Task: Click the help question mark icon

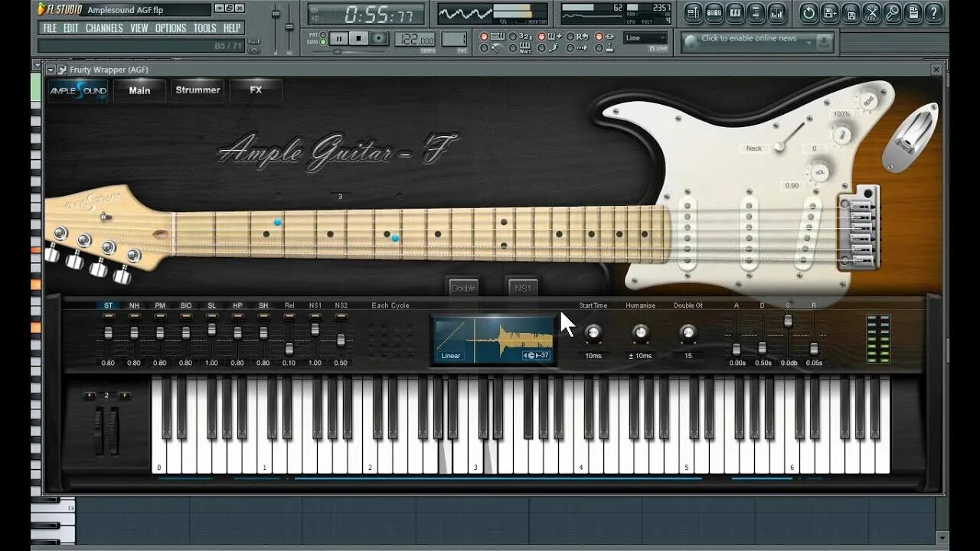Action: [933, 12]
